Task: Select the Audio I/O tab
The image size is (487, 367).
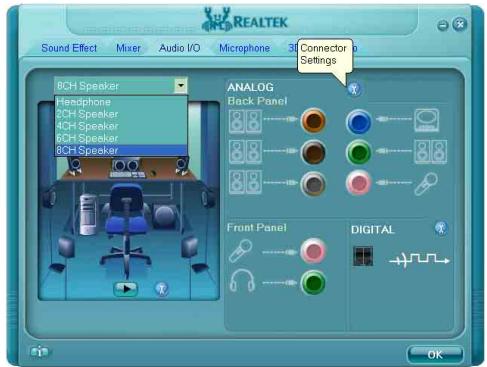Action: (180, 48)
